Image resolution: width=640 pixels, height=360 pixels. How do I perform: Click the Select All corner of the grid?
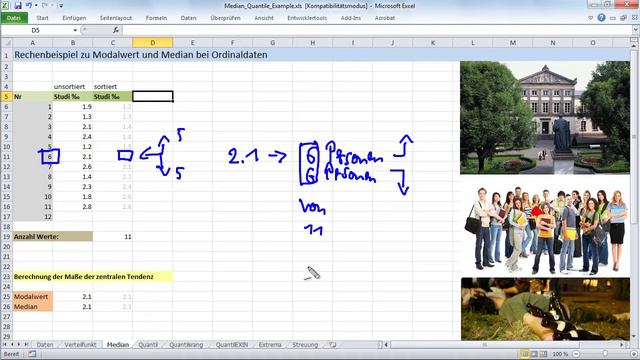click(7, 42)
